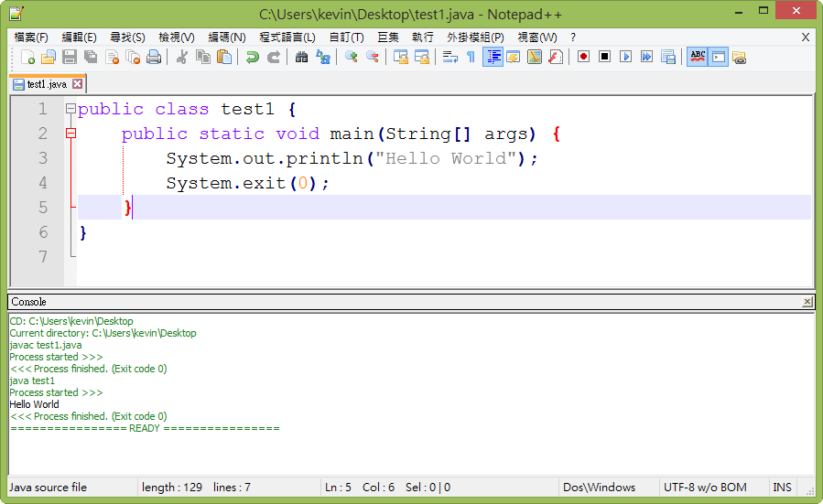
Task: Click the UTF-8 w/o BOM status field
Action: (705, 488)
